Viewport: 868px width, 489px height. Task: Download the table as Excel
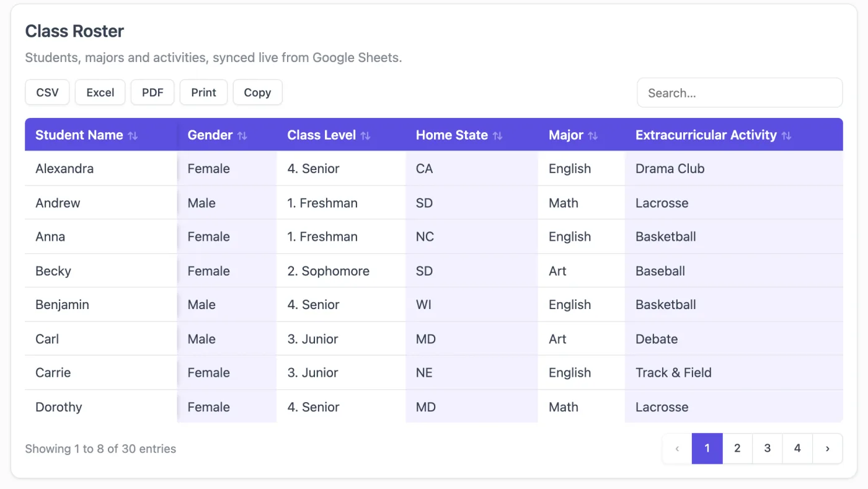tap(100, 92)
